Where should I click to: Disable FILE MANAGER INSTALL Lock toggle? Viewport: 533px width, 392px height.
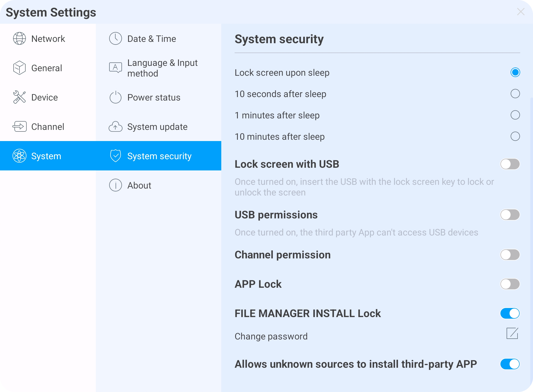tap(510, 313)
